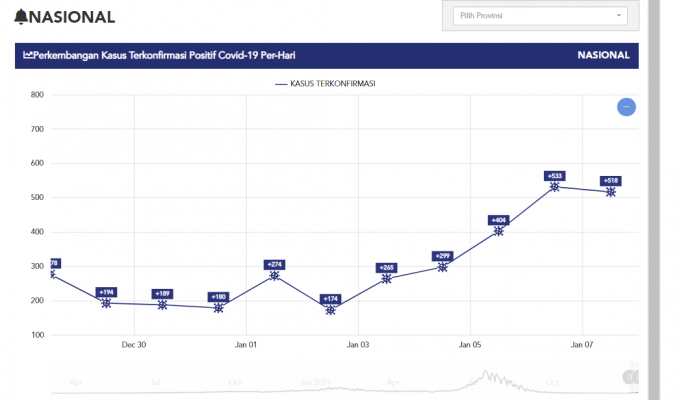Click the chart navigator's right range handle
Viewport: 681px width, 400px height.
point(630,377)
